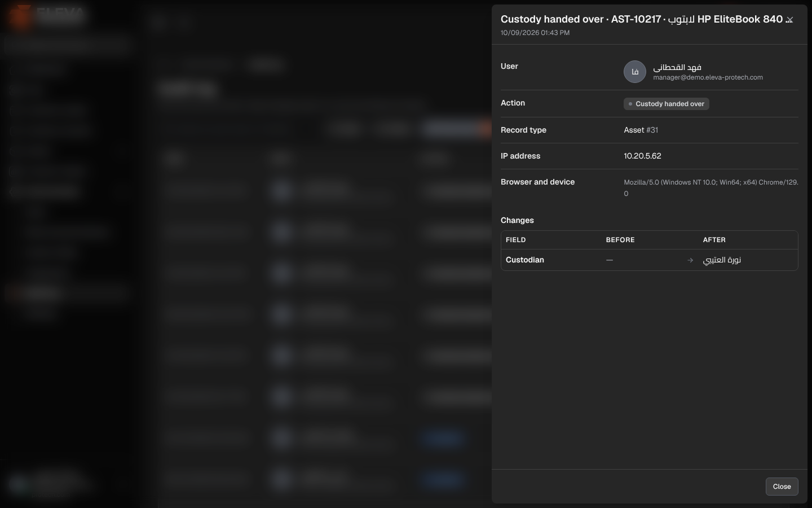
Task: Click the email manager@demo.eleva-protech.com
Action: click(x=708, y=77)
